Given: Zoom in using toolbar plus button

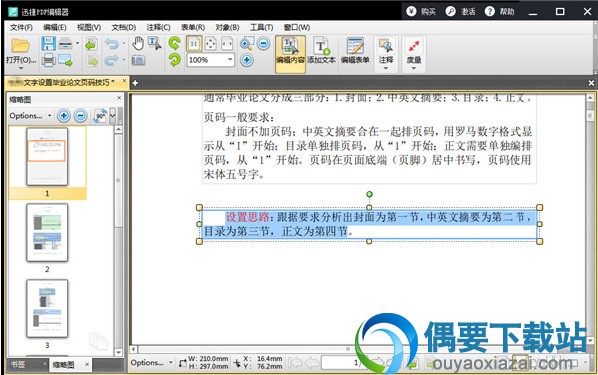Looking at the screenshot, I should [x=247, y=60].
